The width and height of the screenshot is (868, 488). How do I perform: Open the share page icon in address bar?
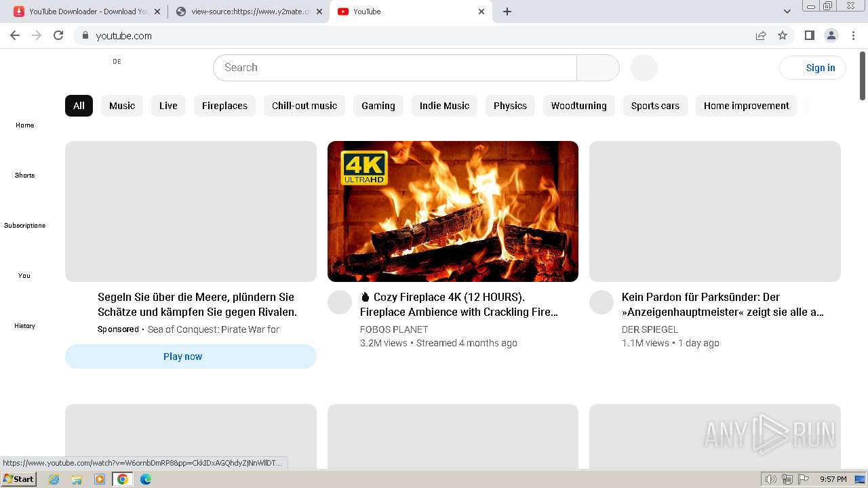[761, 35]
